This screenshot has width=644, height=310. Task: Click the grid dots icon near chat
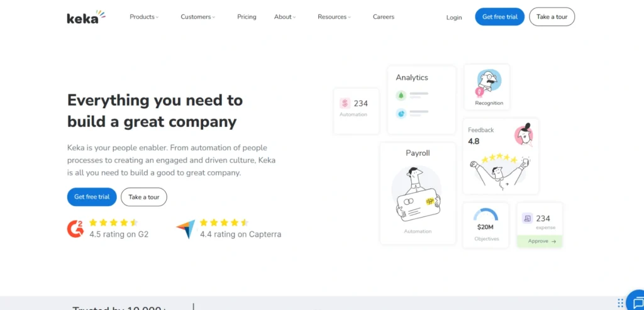pos(621,303)
